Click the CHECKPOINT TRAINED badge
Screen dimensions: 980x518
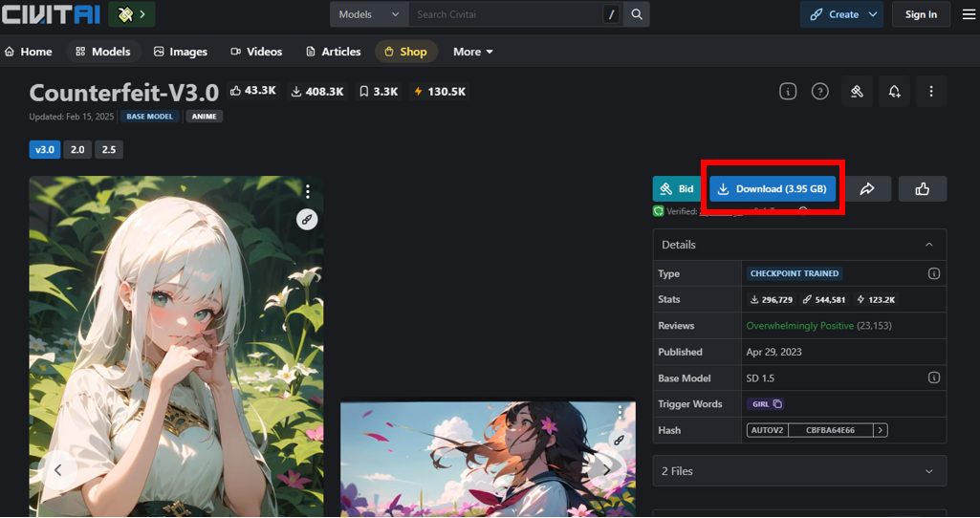[x=795, y=273]
